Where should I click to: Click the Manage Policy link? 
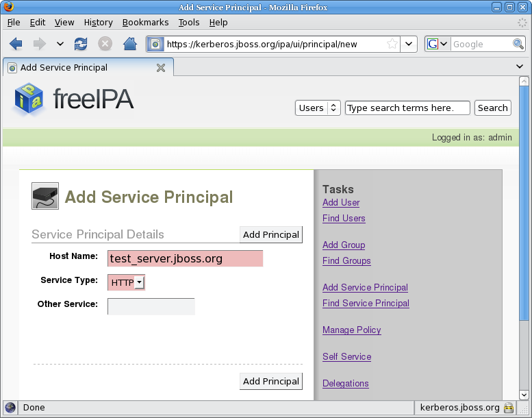[x=351, y=330]
